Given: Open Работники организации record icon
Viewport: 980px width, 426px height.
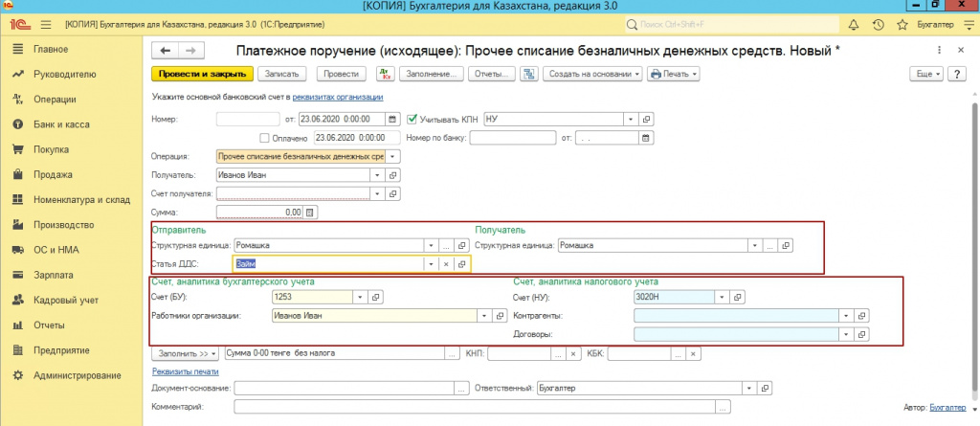Looking at the screenshot, I should click(x=500, y=316).
